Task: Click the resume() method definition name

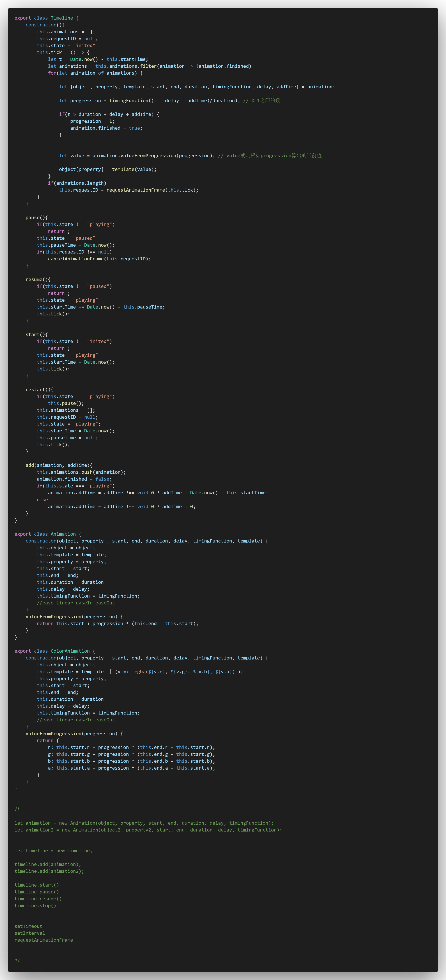Action: tap(34, 279)
